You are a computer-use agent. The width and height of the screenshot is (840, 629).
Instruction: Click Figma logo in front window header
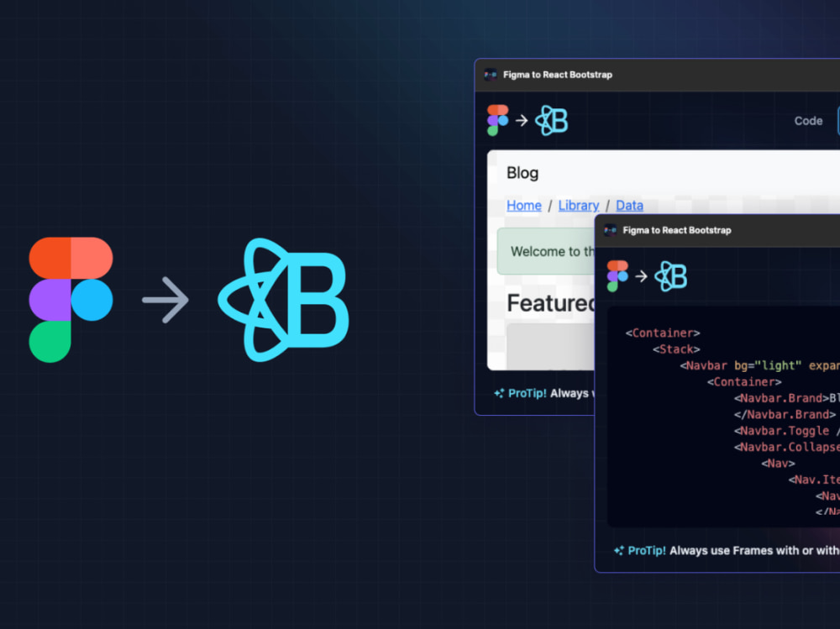617,276
